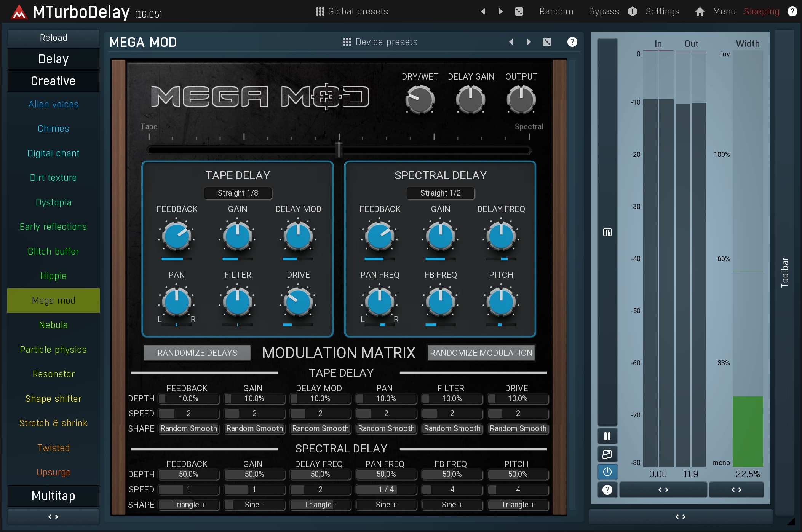Select next device preset arrow
Viewport: 802px width, 532px height.
(x=529, y=42)
